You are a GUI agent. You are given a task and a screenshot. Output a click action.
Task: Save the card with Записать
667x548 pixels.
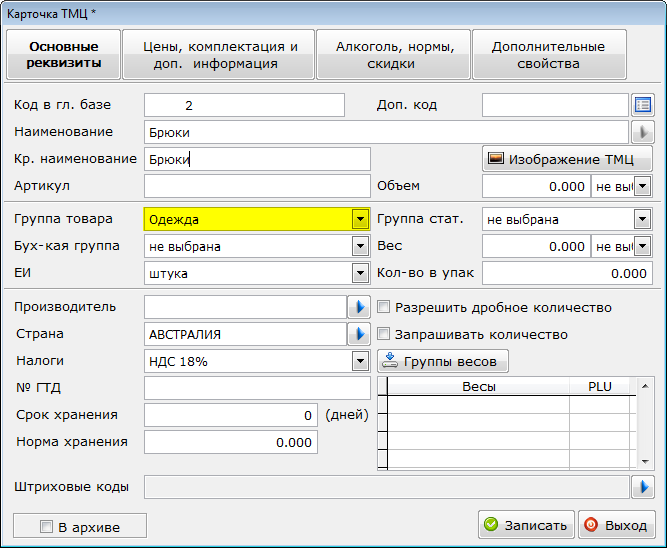click(x=526, y=525)
